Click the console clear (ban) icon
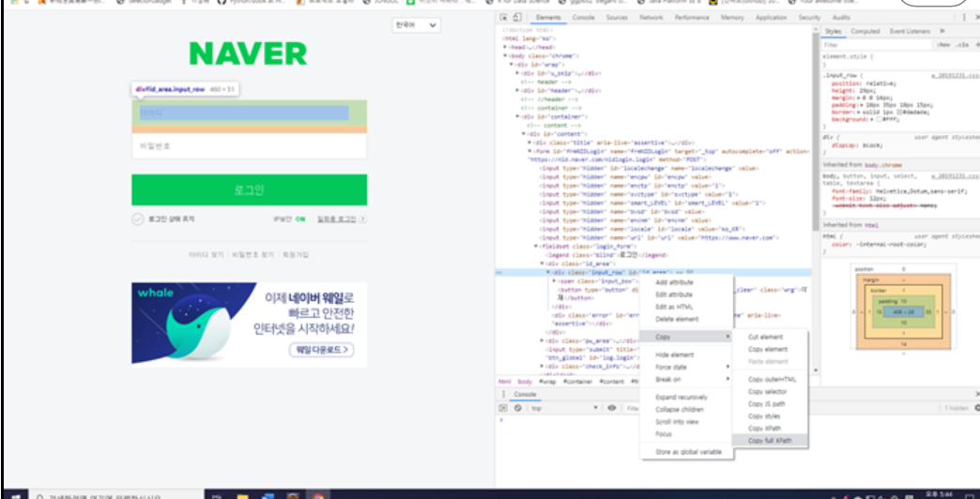Viewport: 980px width, 499px height. click(517, 408)
